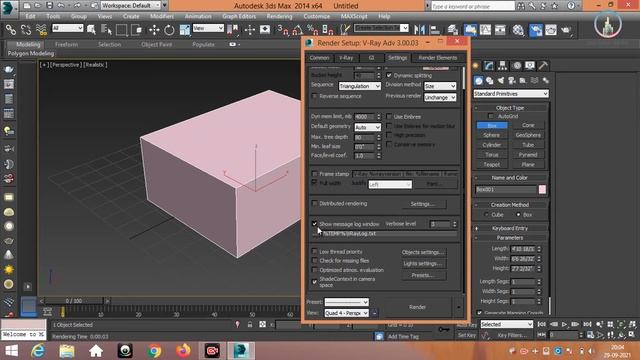Toggle Show message log window checkbox
The width and height of the screenshot is (640, 360).
(314, 224)
